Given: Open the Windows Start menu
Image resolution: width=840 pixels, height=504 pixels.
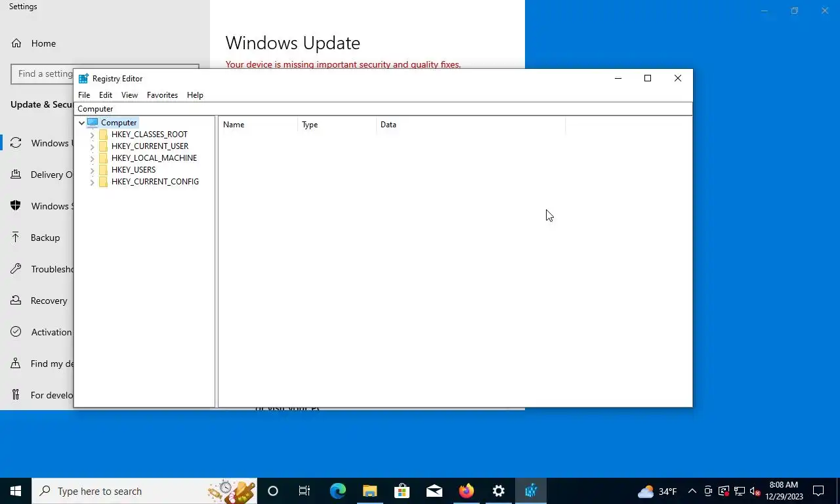Looking at the screenshot, I should tap(16, 491).
